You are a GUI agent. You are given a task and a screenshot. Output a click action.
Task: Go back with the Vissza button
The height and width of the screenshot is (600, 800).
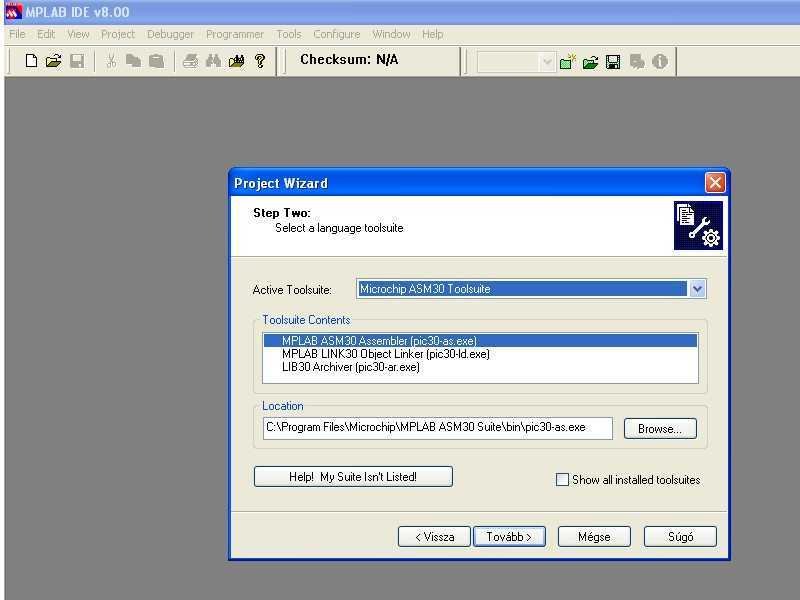pyautogui.click(x=434, y=537)
